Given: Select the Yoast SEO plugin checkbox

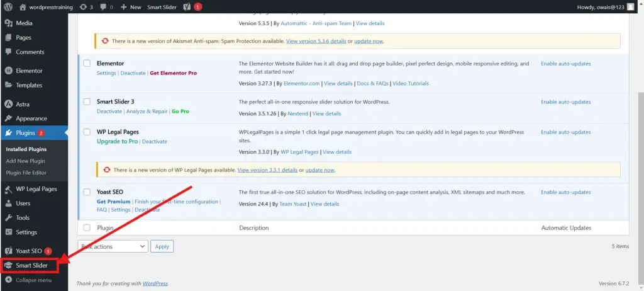Looking at the screenshot, I should click(87, 192).
